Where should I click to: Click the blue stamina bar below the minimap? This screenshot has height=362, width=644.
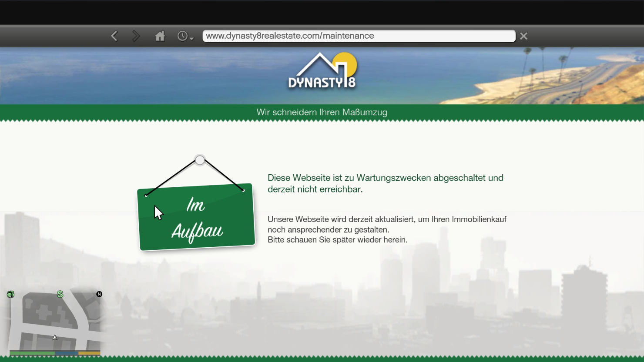[67, 353]
